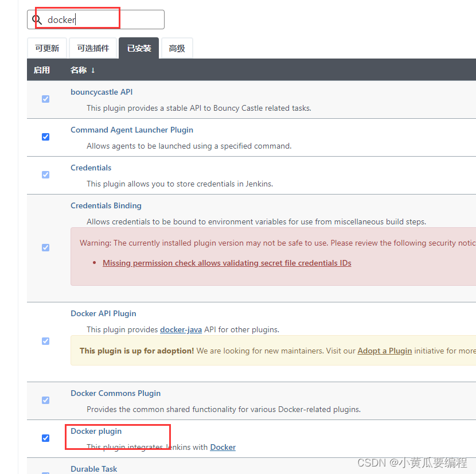The width and height of the screenshot is (476, 474).
Task: Open the Durable Task plugin link
Action: [94, 469]
